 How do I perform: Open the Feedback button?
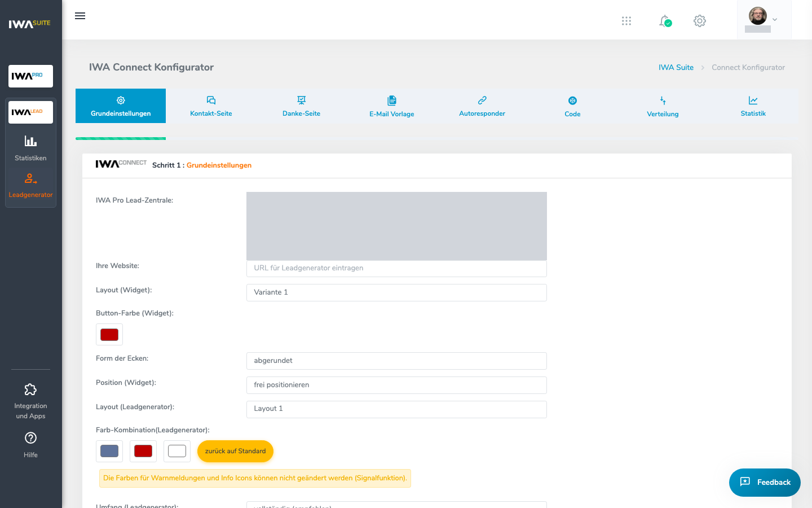coord(765,483)
